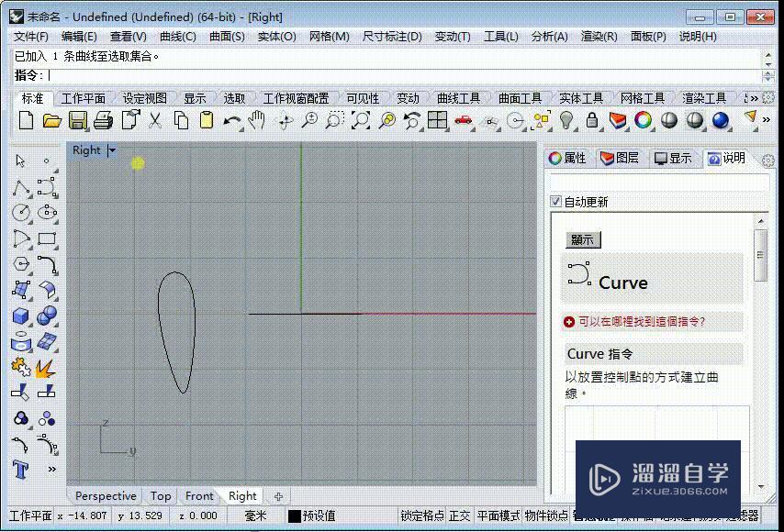Click the Explode tool icon

46,368
